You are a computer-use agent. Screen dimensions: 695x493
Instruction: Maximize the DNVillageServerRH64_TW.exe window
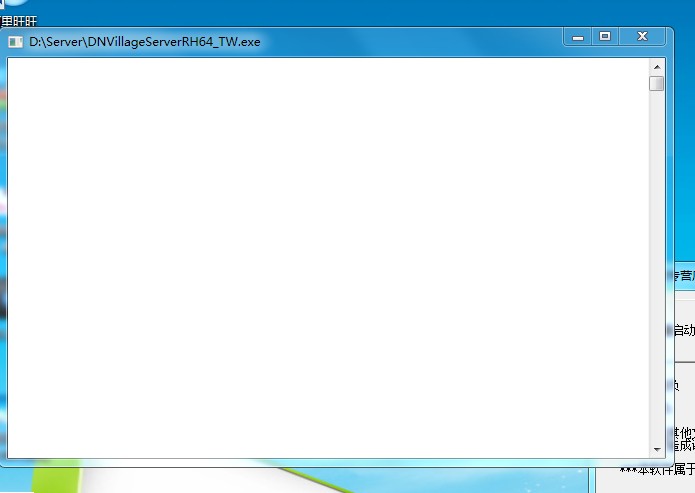coord(605,36)
